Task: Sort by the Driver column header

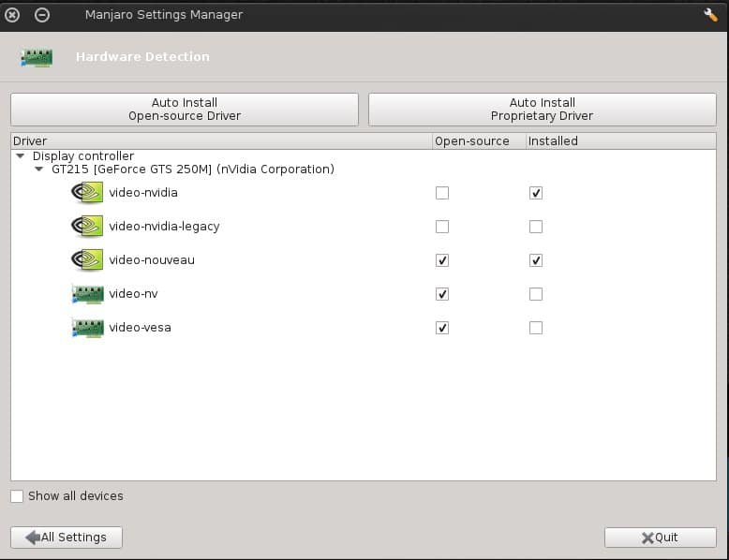Action: (x=221, y=140)
